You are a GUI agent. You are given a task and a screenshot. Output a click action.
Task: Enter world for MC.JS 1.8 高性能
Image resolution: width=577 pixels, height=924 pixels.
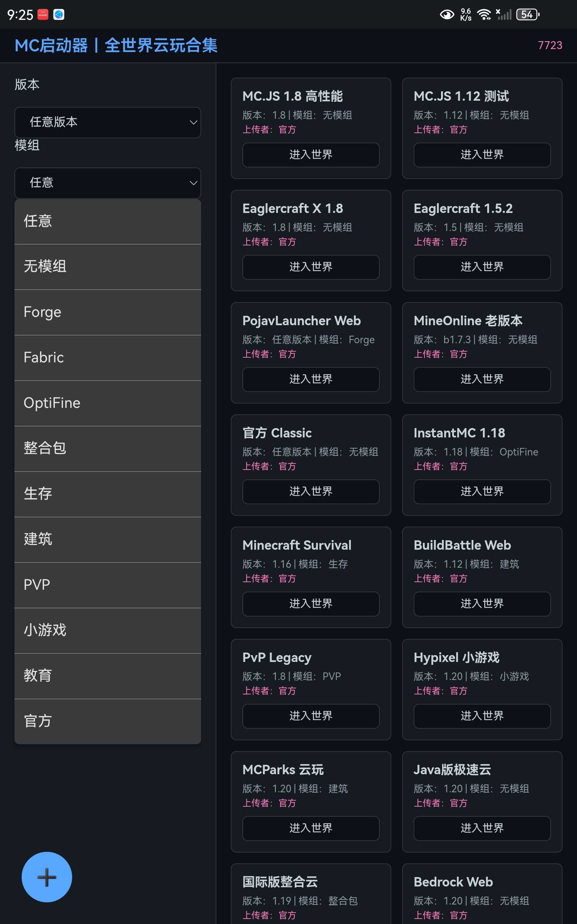(x=310, y=154)
